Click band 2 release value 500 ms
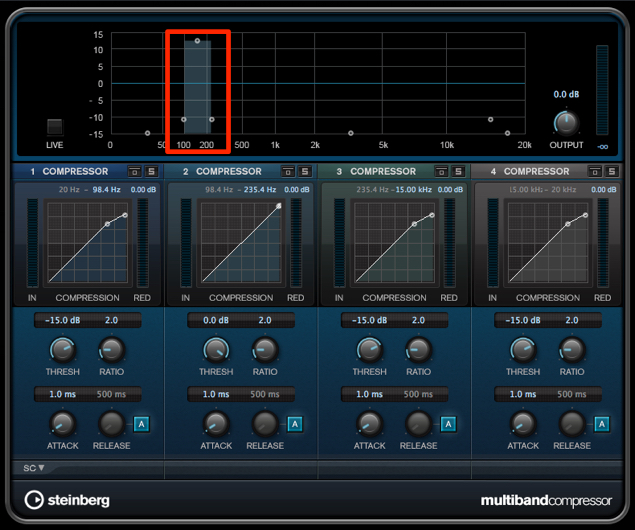This screenshot has height=530, width=635. click(x=265, y=394)
